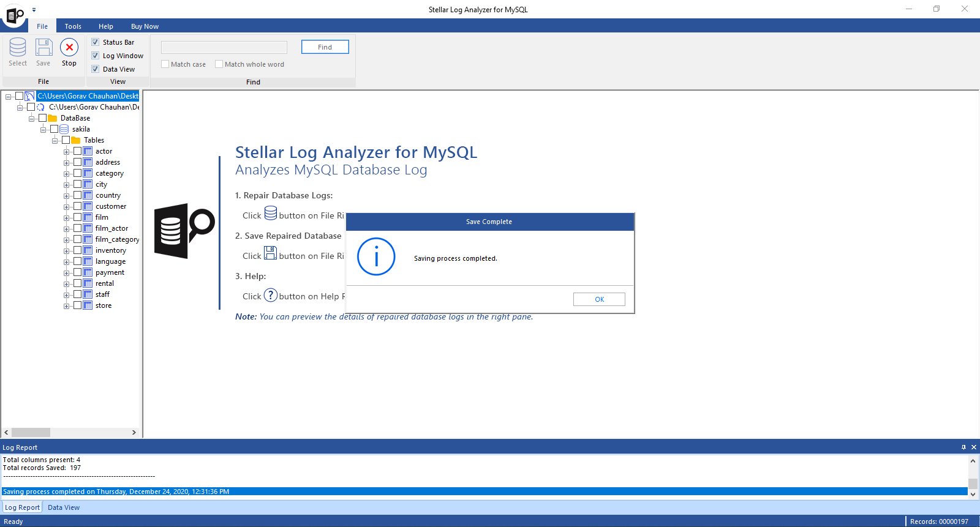
Task: Expand the store table node
Action: click(x=67, y=306)
